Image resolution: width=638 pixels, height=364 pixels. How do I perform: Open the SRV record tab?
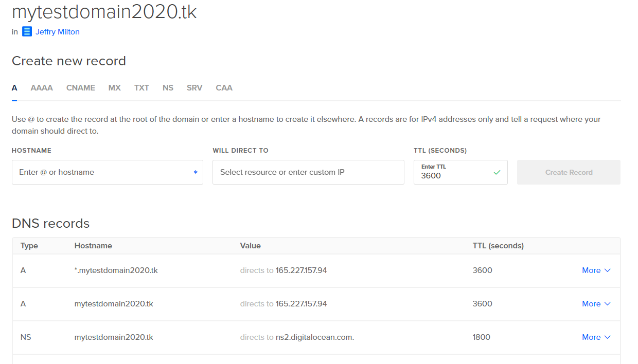tap(194, 87)
